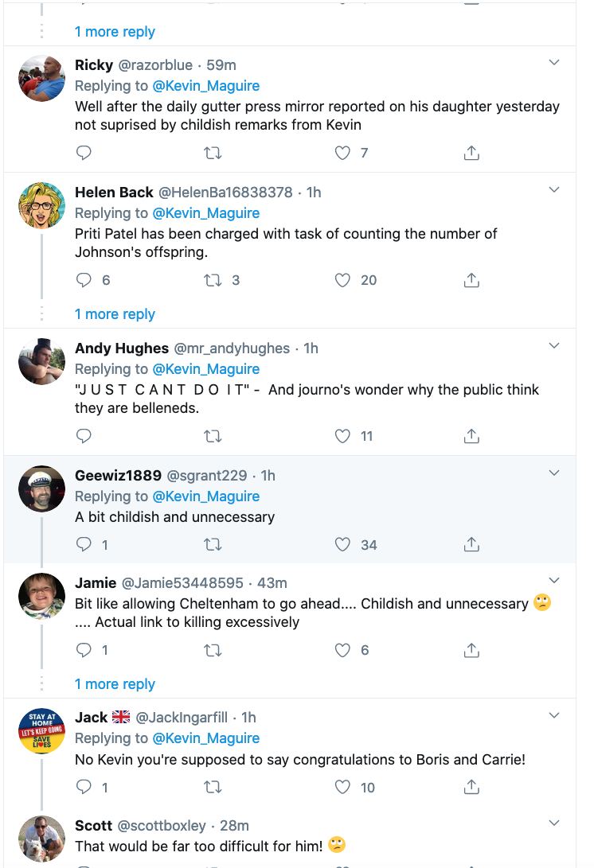Open Andy Hughes's profile name link
Screen dimensions: 594x868
pyautogui.click(x=122, y=348)
